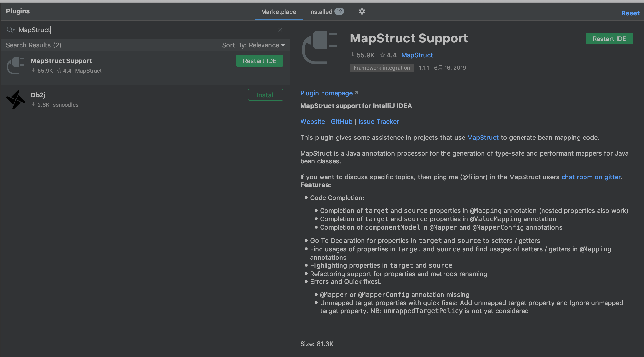Open the GitHub link
Image resolution: width=644 pixels, height=357 pixels.
click(x=342, y=122)
